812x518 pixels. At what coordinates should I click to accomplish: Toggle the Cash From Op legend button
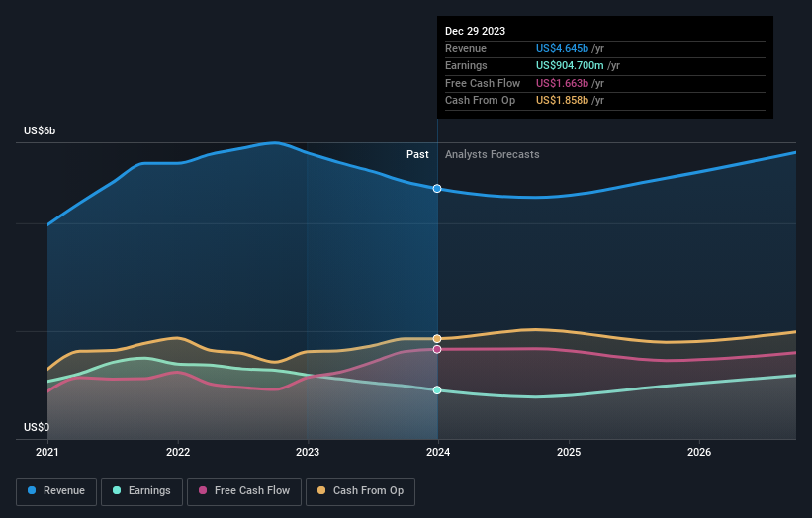pyautogui.click(x=360, y=491)
